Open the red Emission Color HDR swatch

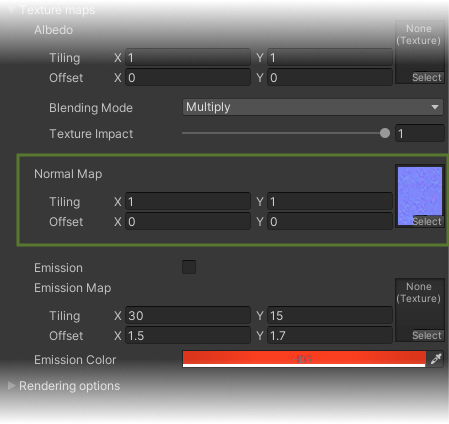[304, 359]
